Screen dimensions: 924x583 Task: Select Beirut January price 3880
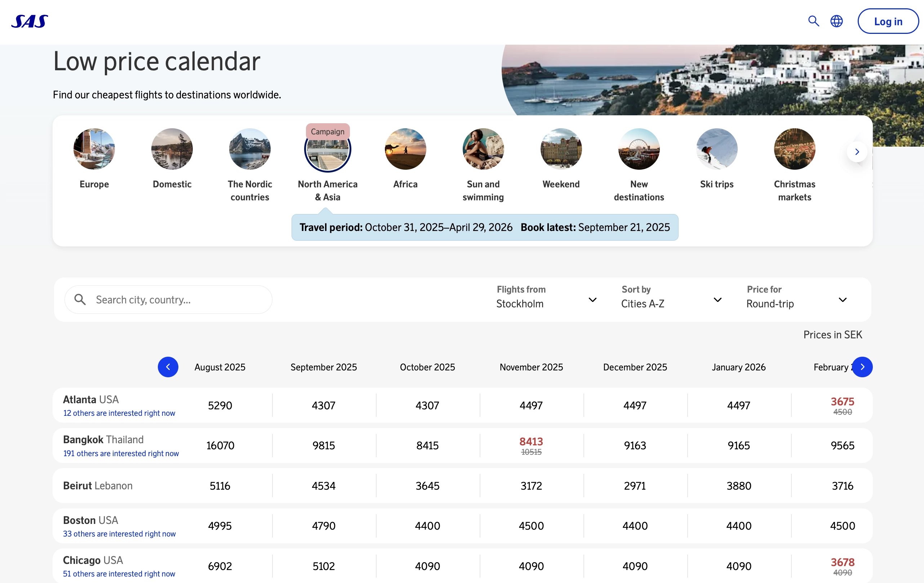tap(739, 486)
